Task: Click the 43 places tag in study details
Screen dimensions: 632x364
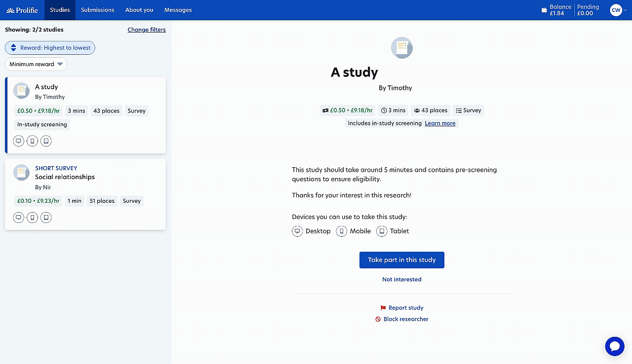Action: coord(431,110)
